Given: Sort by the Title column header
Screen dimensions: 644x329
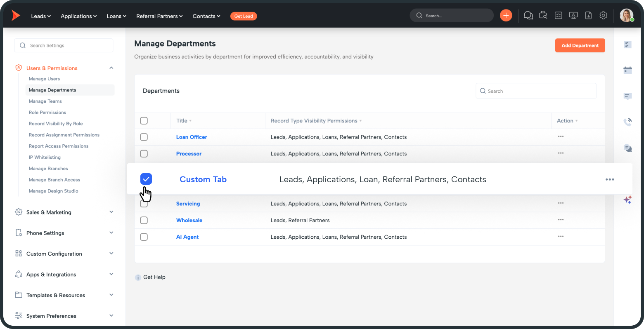Looking at the screenshot, I should pyautogui.click(x=184, y=120).
